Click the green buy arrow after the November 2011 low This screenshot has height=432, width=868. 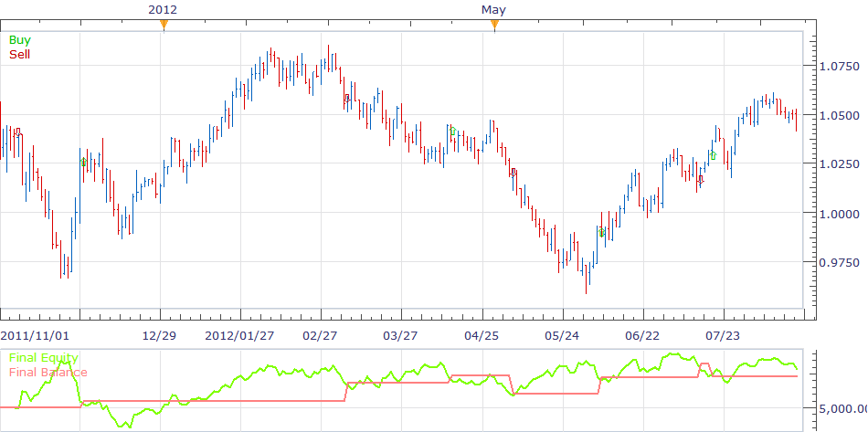(x=83, y=162)
